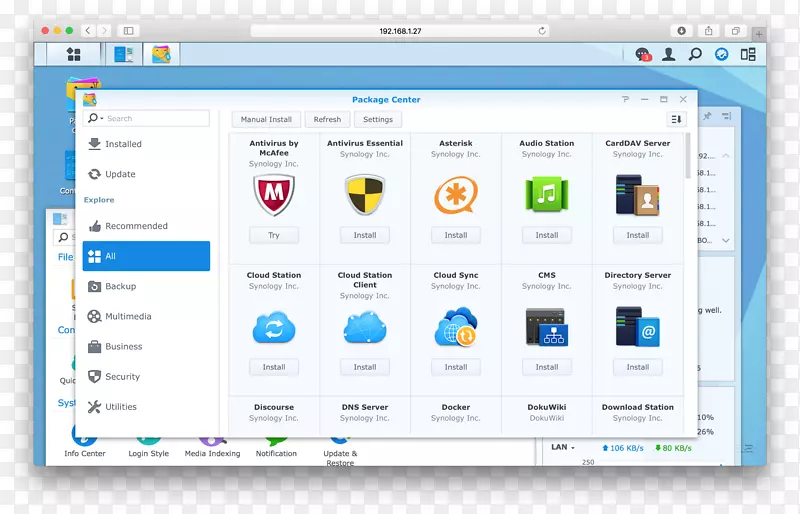Viewport: 800px width, 514px height.
Task: Collapse the widget list with the up chevron
Action: [x=726, y=156]
